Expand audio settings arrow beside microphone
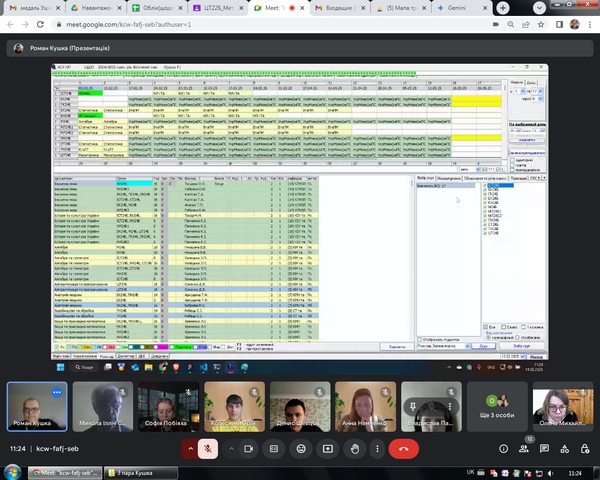The width and height of the screenshot is (600, 480). coord(190,449)
